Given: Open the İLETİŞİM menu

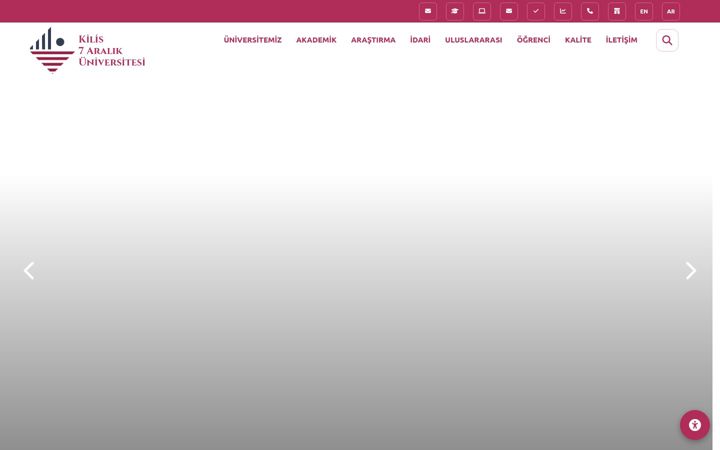Looking at the screenshot, I should (621, 40).
